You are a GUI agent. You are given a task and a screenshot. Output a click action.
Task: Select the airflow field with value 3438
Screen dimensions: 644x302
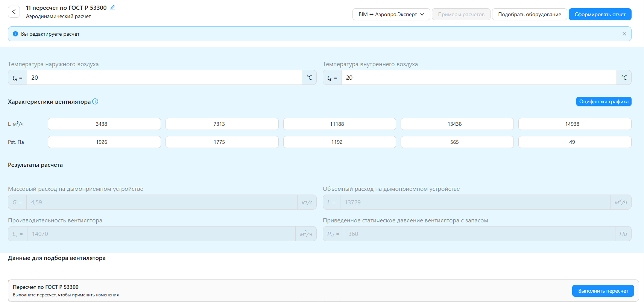tap(104, 124)
